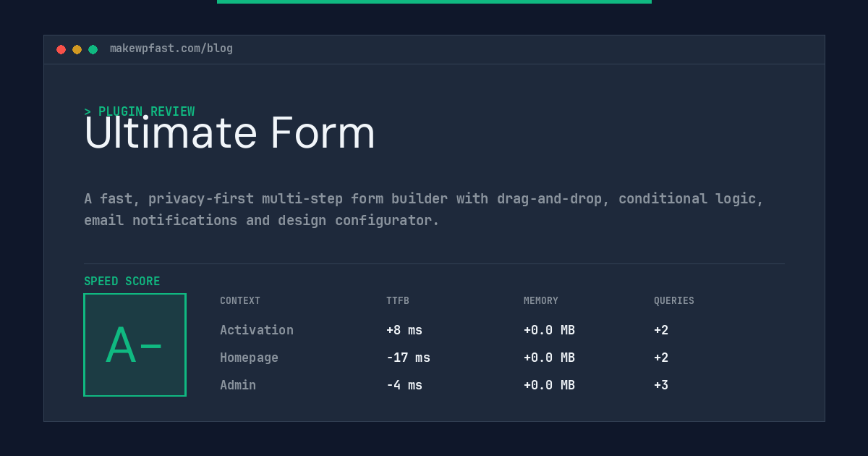Select the "> PLUGIN REVIEW" label
The height and width of the screenshot is (456, 868).
pos(139,111)
